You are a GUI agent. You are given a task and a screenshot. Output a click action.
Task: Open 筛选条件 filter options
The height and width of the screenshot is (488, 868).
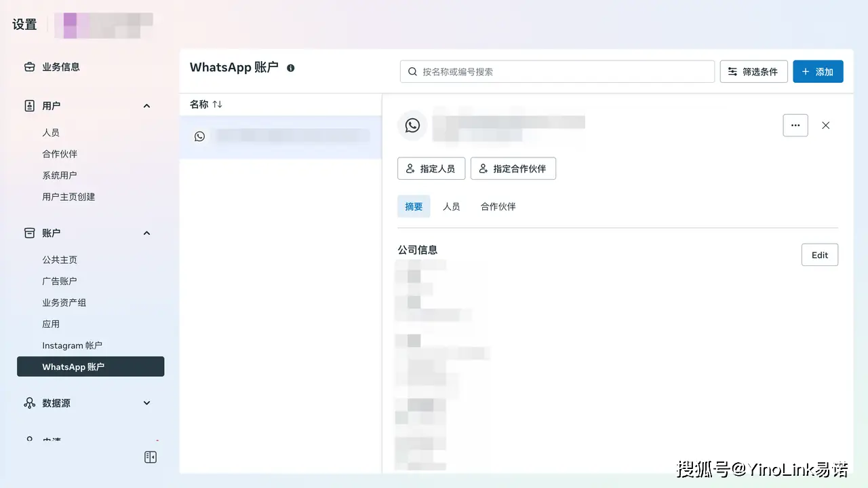coord(753,72)
